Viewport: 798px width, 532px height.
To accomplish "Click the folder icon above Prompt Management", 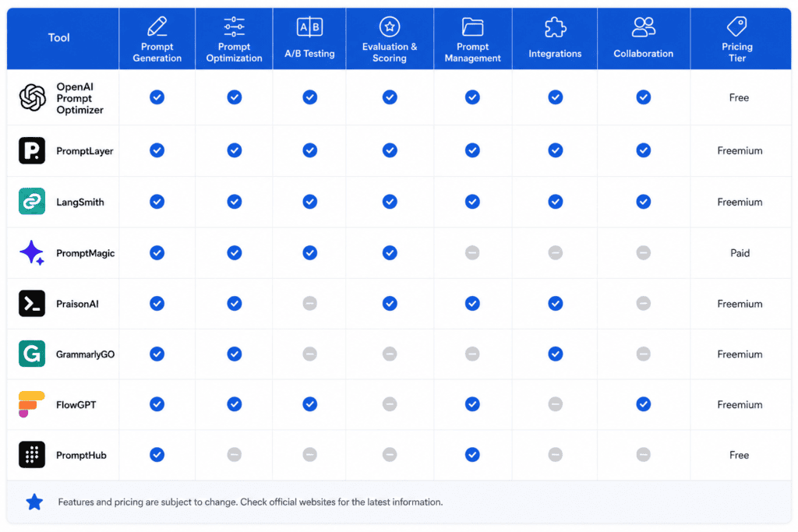I will click(472, 26).
